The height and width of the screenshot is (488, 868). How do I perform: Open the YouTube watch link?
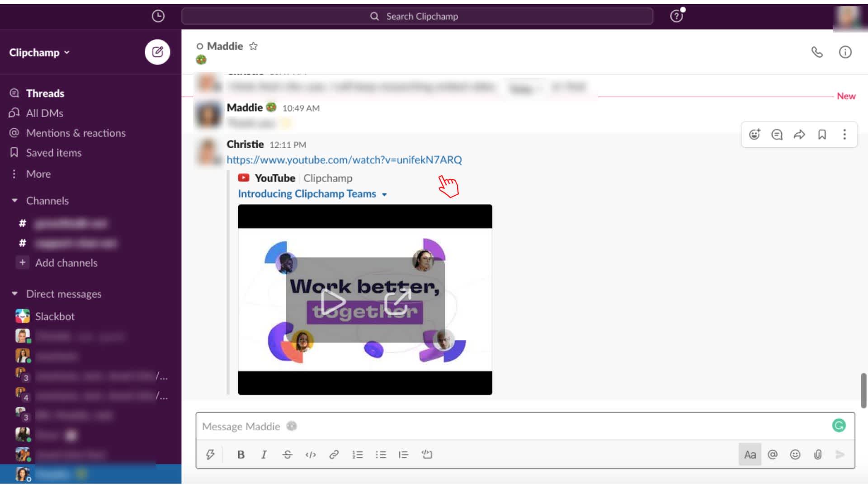[x=344, y=160]
